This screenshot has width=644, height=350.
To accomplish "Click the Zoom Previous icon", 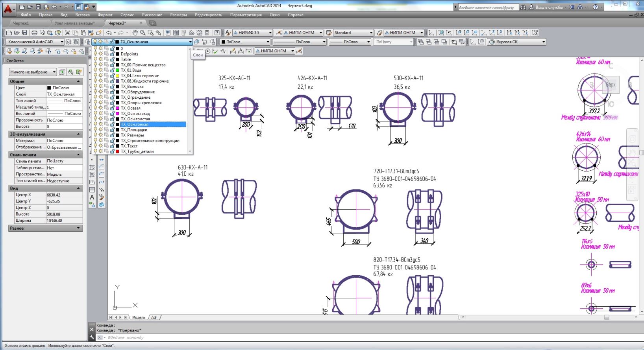I will pyautogui.click(x=159, y=33).
